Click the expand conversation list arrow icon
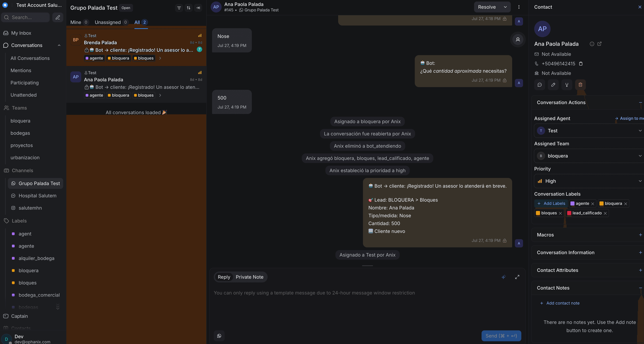The image size is (644, 344). 198,8
